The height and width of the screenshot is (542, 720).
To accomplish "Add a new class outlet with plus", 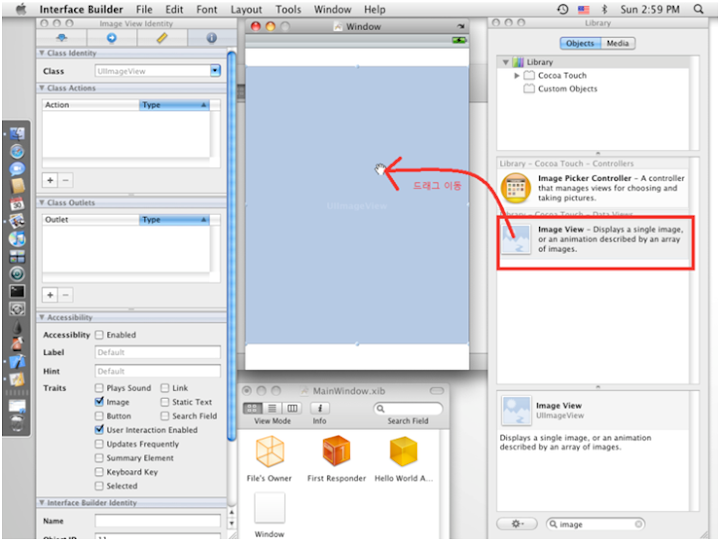I will click(x=50, y=295).
